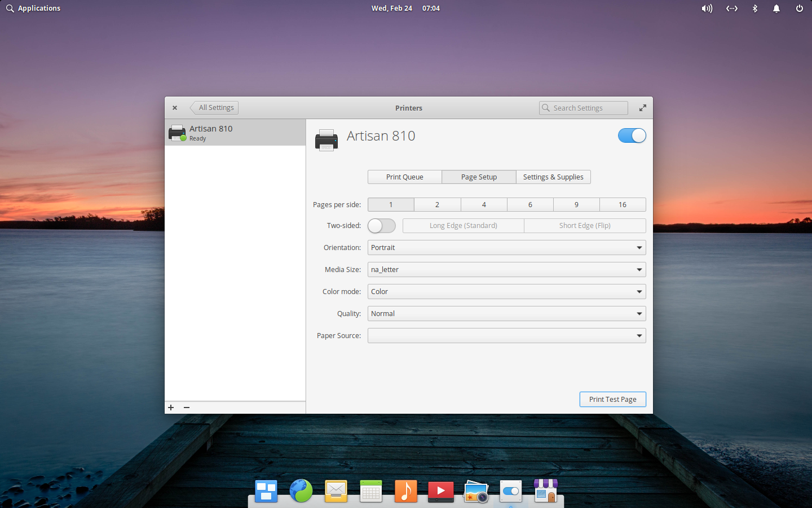
Task: Click the Bluetooth indicator in the top panel
Action: click(x=754, y=8)
